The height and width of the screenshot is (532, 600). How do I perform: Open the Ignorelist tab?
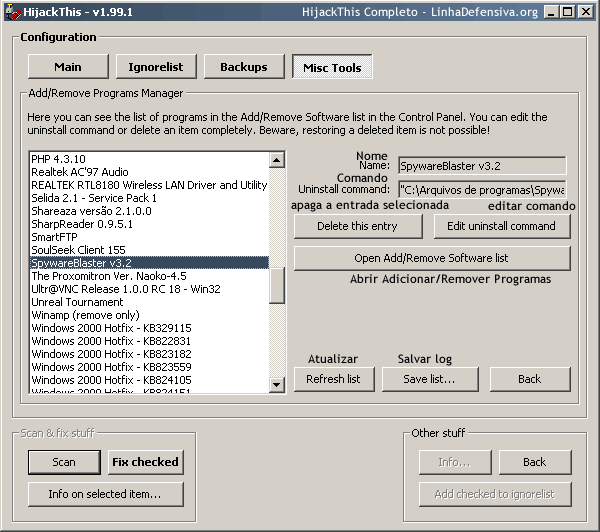[156, 67]
